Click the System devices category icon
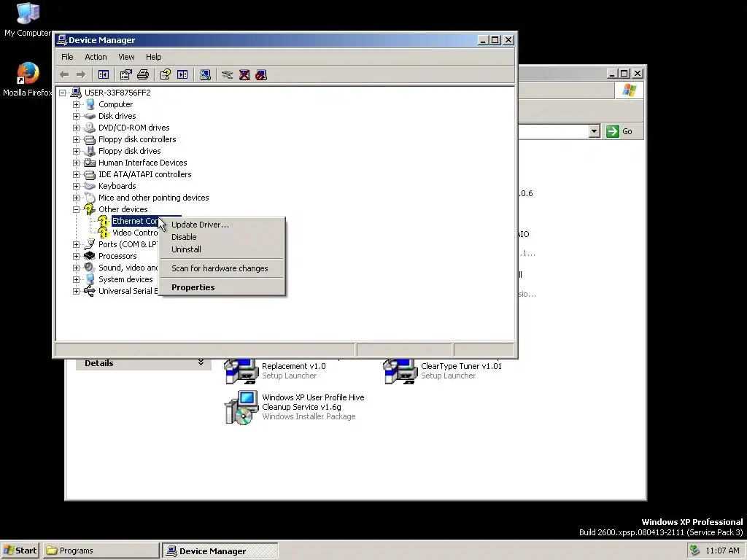The height and width of the screenshot is (560, 747). (x=90, y=279)
